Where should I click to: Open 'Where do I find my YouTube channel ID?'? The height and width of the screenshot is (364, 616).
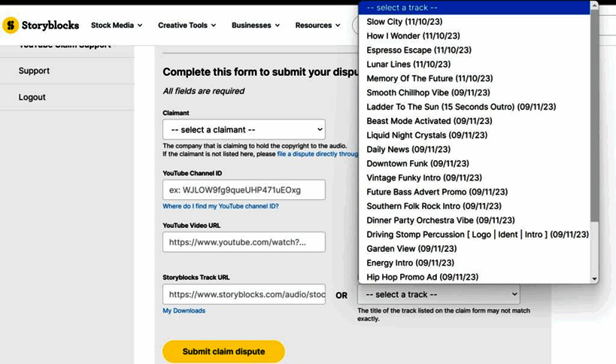coord(220,206)
